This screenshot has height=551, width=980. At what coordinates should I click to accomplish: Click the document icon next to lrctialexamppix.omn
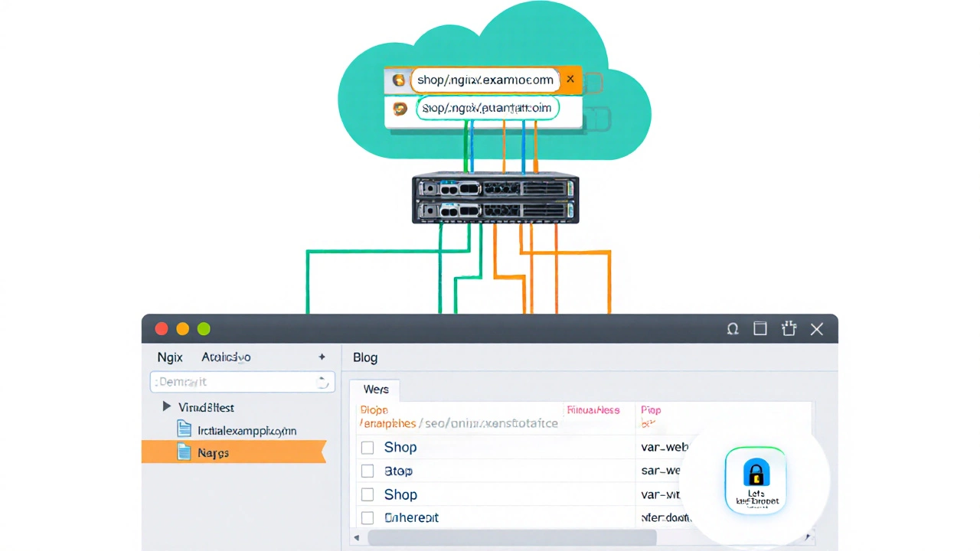point(184,429)
